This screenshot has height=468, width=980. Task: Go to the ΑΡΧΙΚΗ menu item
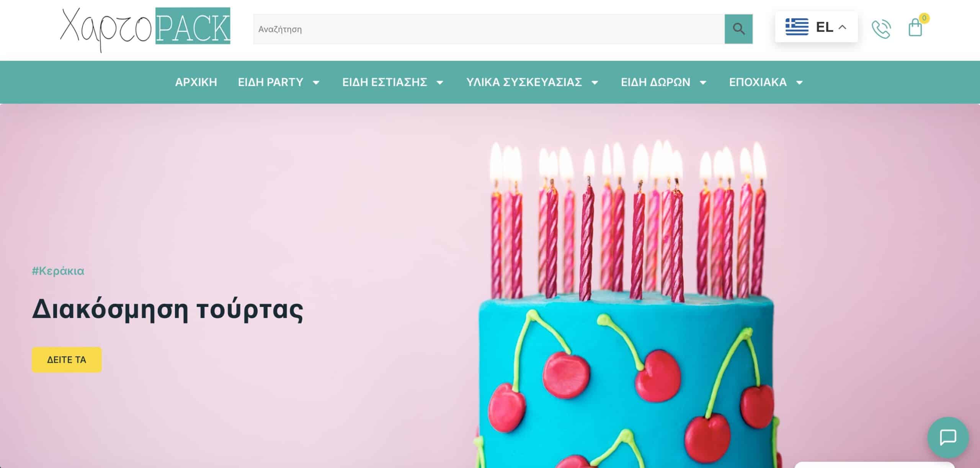(x=196, y=82)
